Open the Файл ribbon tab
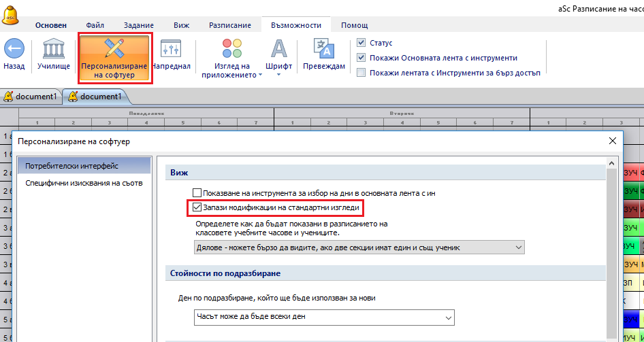Viewport: 644px width, 342px height. [x=95, y=25]
